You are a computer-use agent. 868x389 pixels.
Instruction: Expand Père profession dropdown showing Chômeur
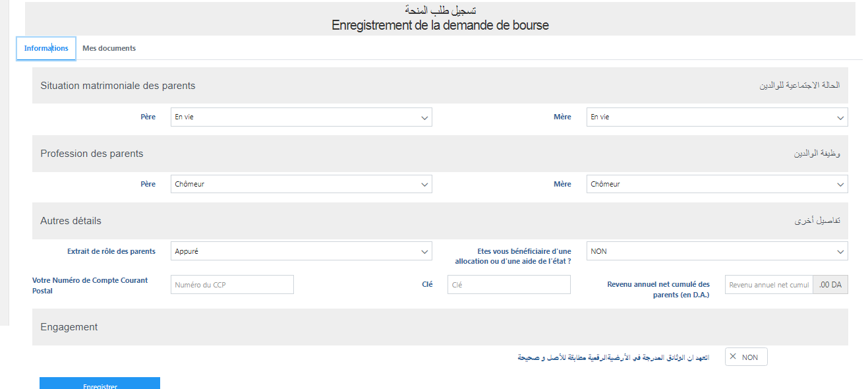point(301,185)
